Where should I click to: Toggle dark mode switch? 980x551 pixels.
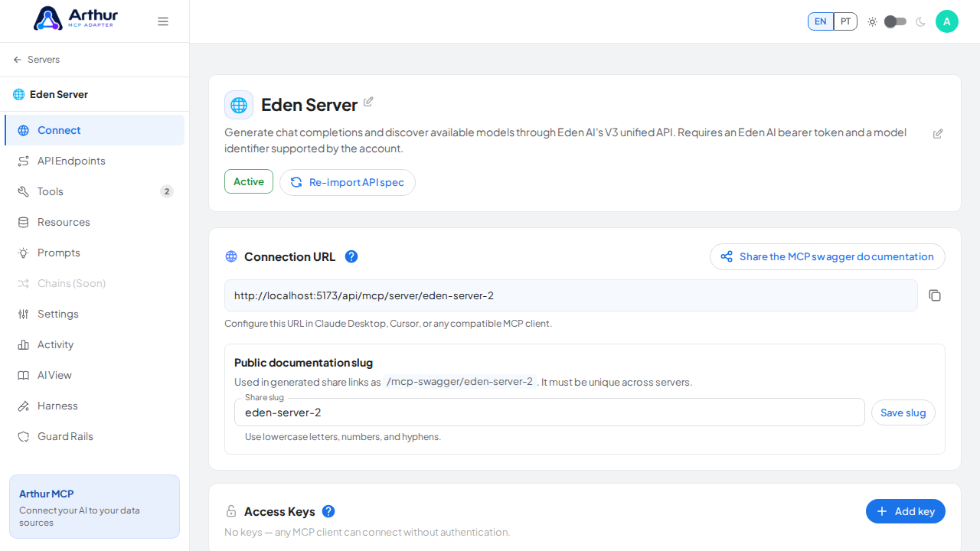pos(895,21)
